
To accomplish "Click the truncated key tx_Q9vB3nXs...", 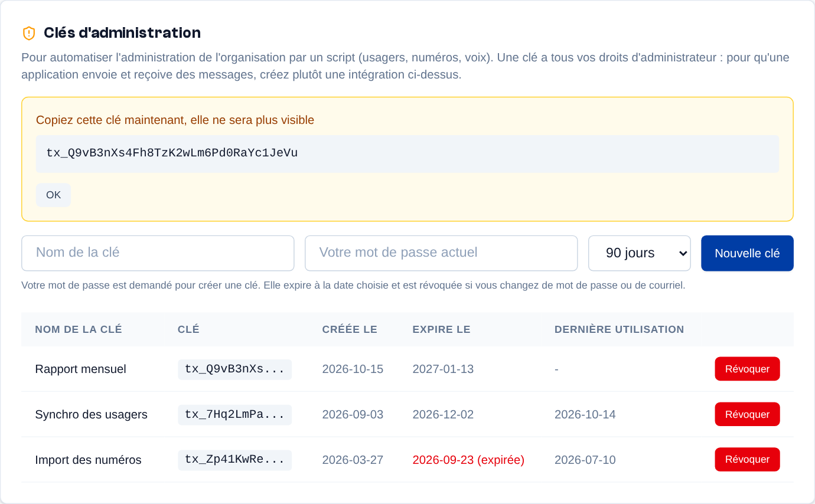I will click(x=234, y=369).
